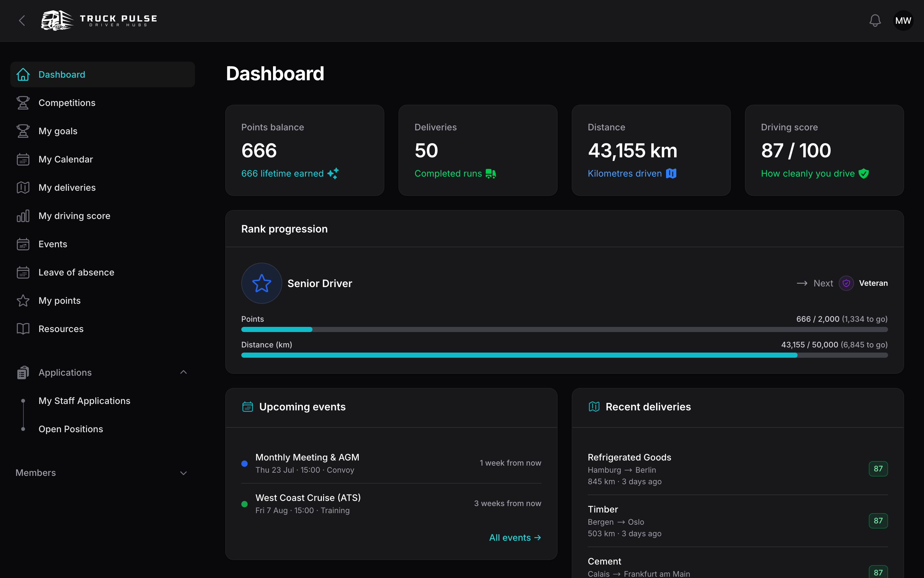Open My deliveries in sidebar
The height and width of the screenshot is (578, 924).
tap(103, 188)
